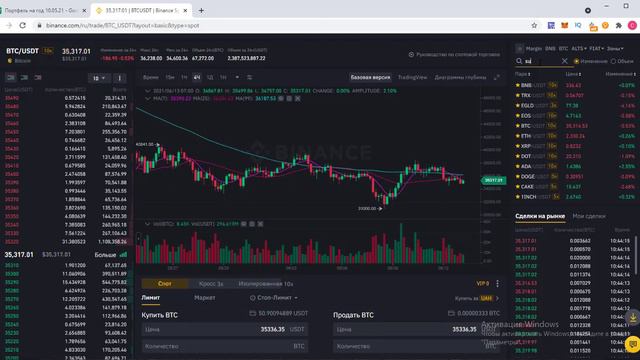Show sell orders only order book icon

(38, 78)
